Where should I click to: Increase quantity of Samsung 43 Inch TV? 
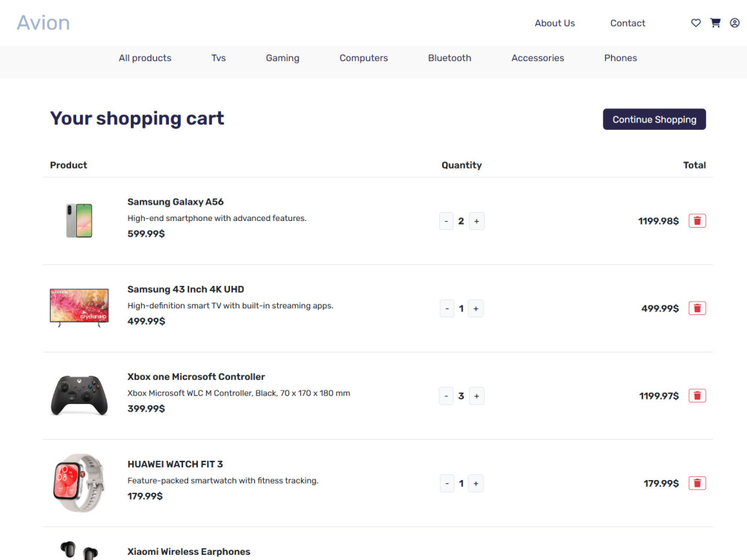476,308
